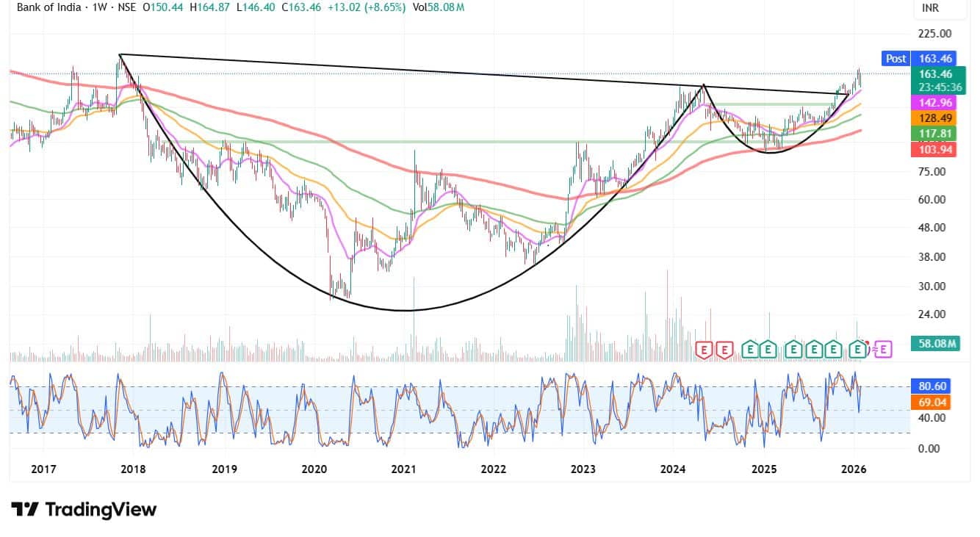
Task: Click the 48.00 price axis label
Action: (932, 228)
